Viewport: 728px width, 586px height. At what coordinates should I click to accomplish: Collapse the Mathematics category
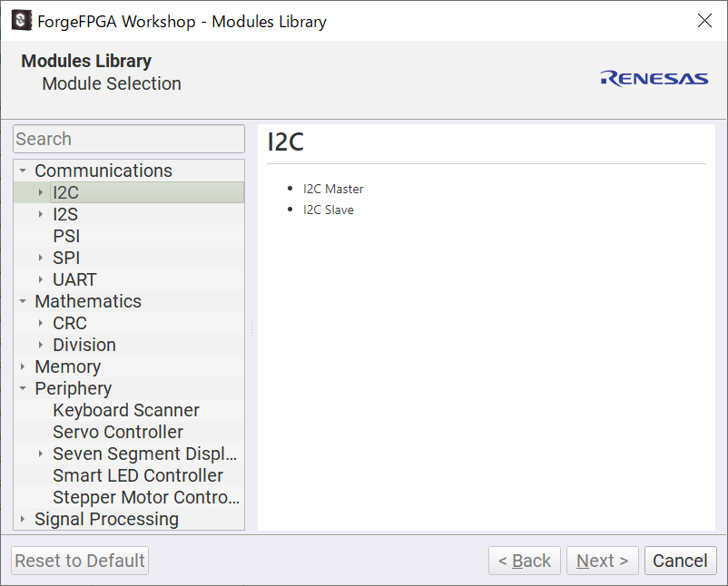point(23,301)
